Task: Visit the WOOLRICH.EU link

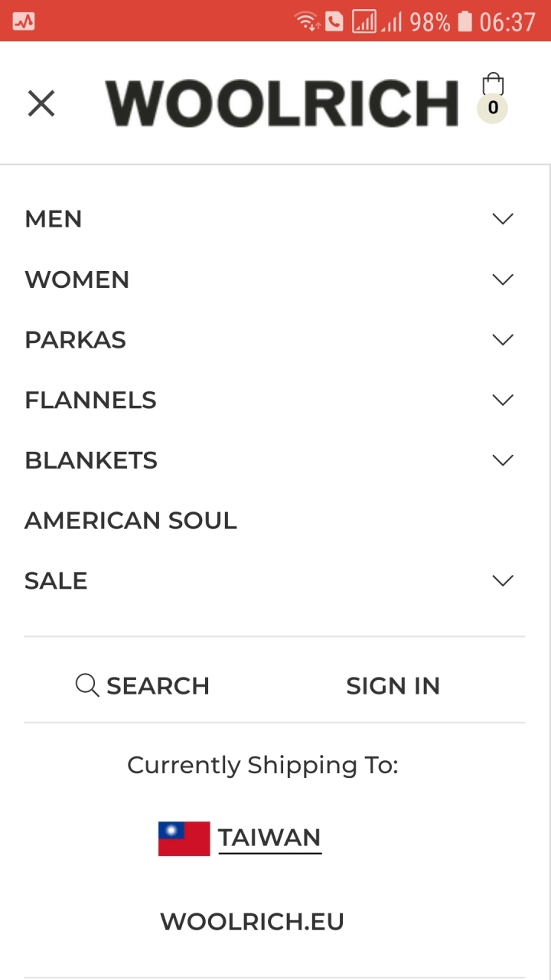Action: coord(252,921)
